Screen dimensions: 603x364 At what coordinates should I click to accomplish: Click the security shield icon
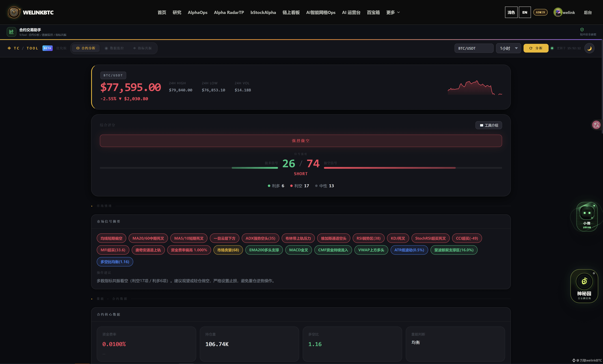[x=582, y=30]
